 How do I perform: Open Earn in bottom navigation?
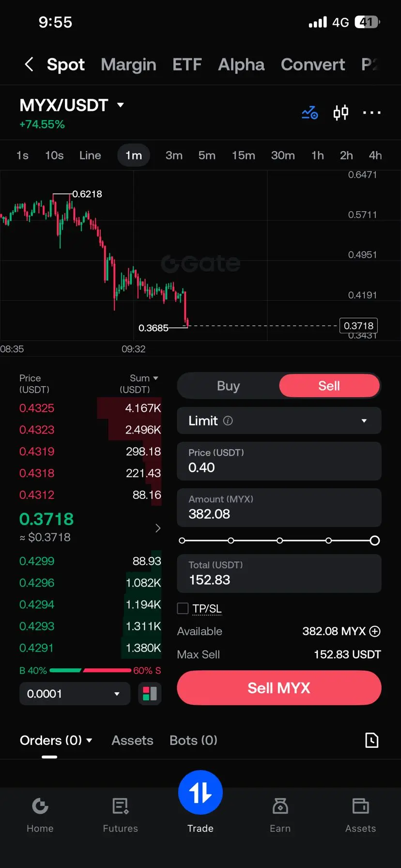[x=280, y=815]
